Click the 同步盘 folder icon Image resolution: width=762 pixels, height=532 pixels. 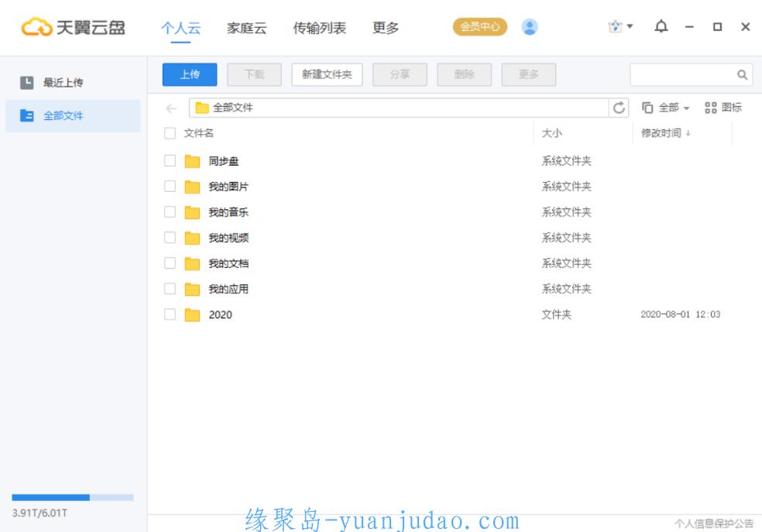point(192,161)
